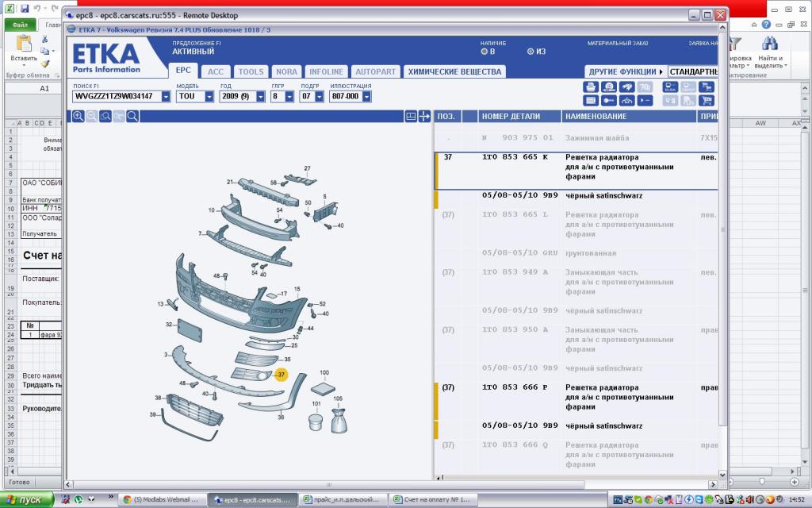812x508 pixels.
Task: Click the car with arrows toolbar icon
Action: click(x=627, y=87)
